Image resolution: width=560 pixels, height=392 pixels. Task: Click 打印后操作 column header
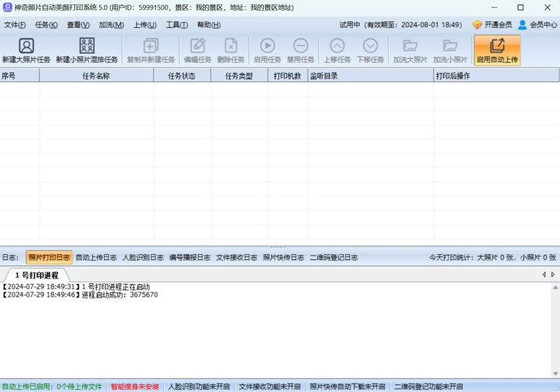[x=496, y=76]
